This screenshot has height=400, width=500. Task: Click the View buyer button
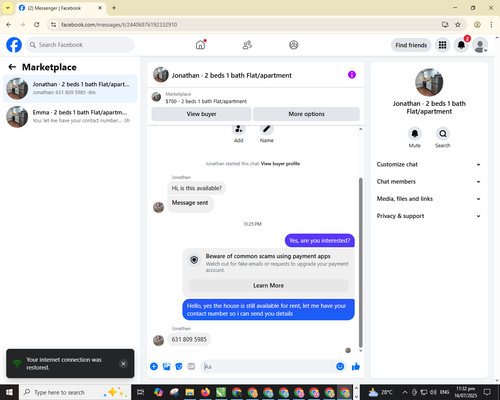tap(201, 114)
